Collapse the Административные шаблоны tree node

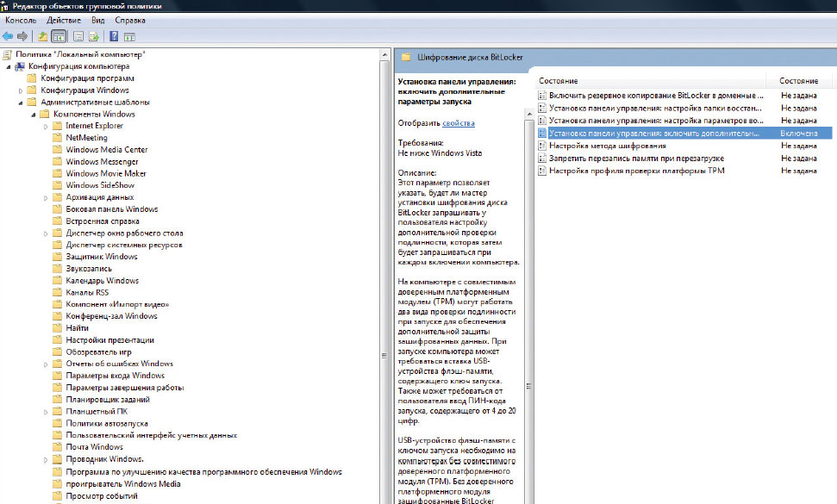point(21,103)
